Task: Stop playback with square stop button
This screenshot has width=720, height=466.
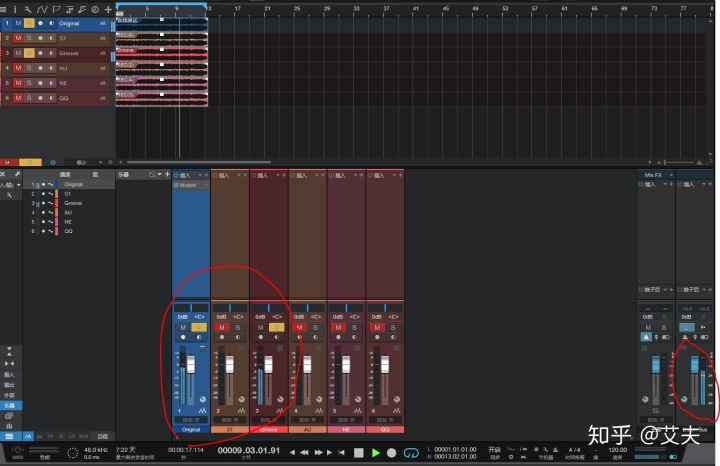Action: click(359, 453)
